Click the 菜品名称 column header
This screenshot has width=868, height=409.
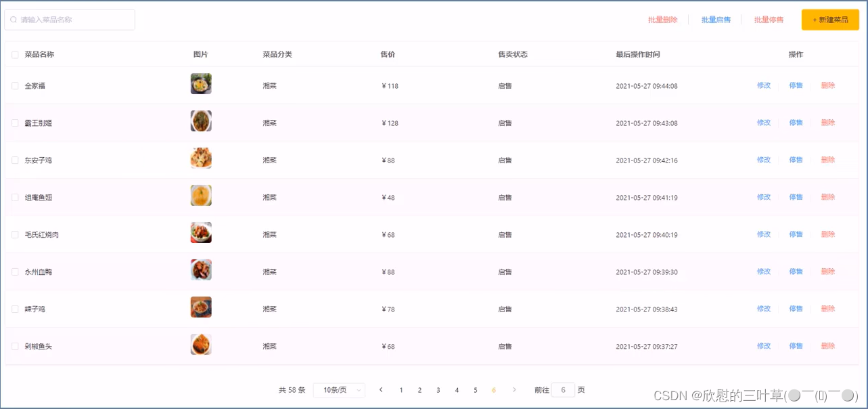39,55
